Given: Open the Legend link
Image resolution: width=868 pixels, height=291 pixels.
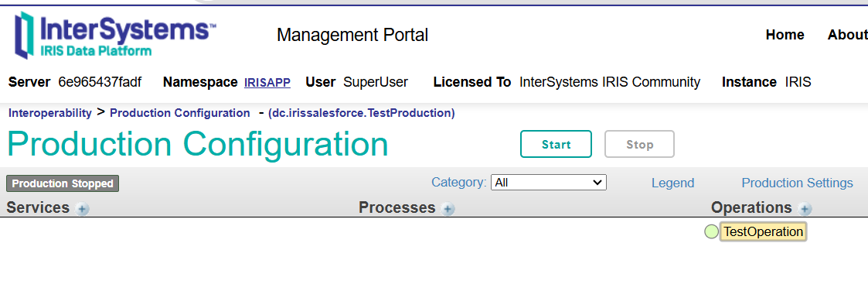Looking at the screenshot, I should 672,183.
